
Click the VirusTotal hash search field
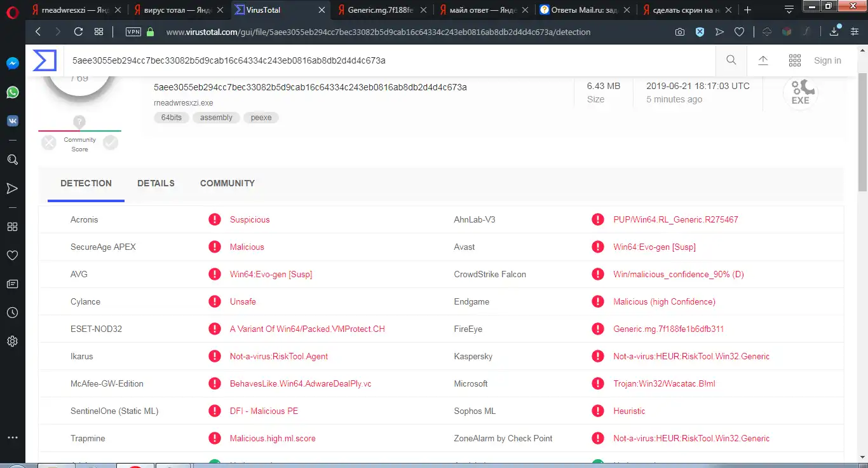click(389, 60)
